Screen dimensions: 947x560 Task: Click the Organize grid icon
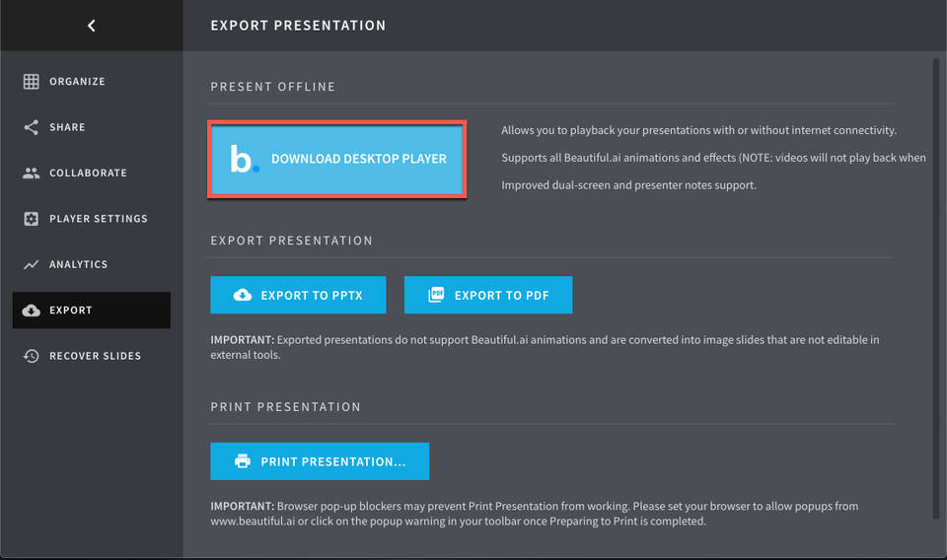pyautogui.click(x=32, y=82)
